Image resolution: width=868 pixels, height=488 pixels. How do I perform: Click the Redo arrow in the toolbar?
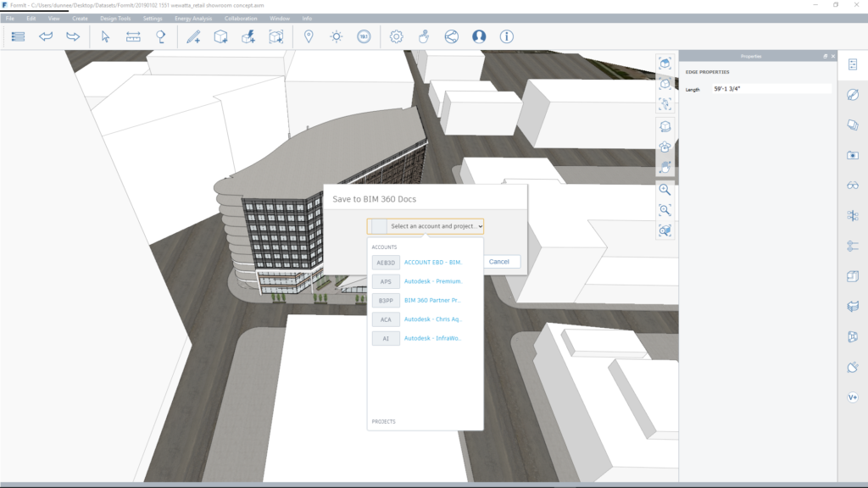pos(74,36)
